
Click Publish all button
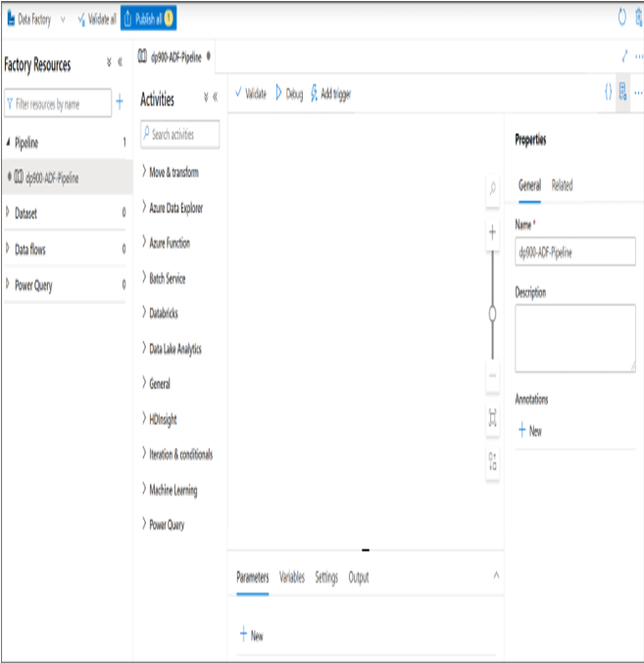[148, 19]
